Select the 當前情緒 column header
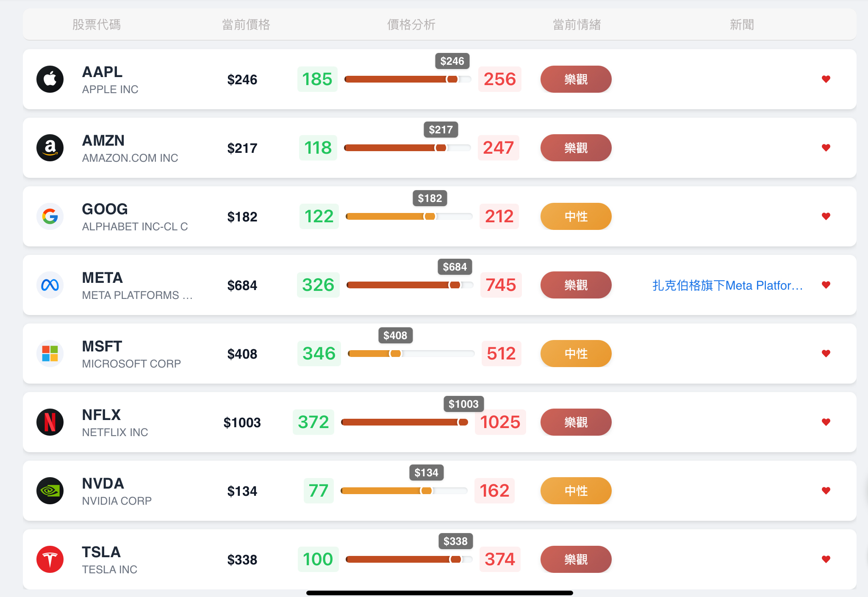 [577, 25]
